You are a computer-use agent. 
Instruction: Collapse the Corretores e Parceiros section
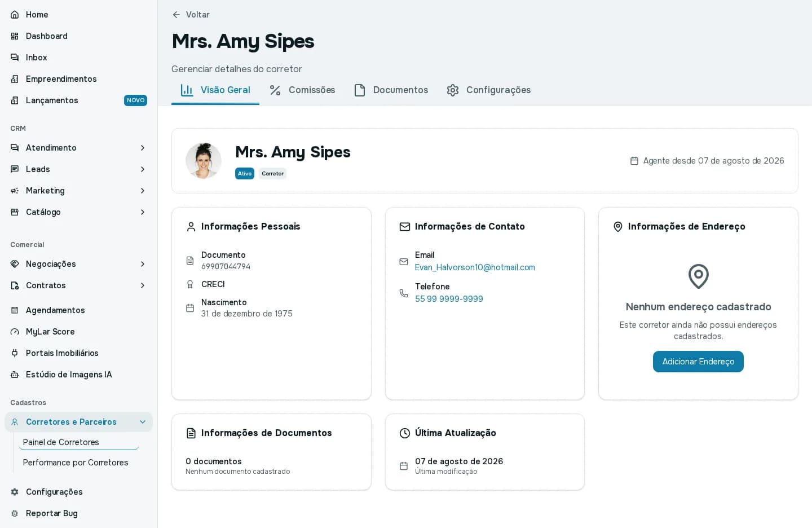[143, 422]
